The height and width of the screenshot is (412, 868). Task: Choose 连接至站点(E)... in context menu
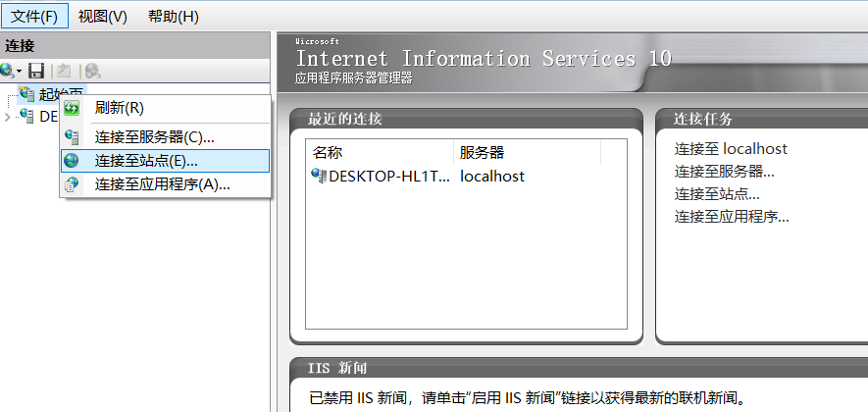[165, 161]
